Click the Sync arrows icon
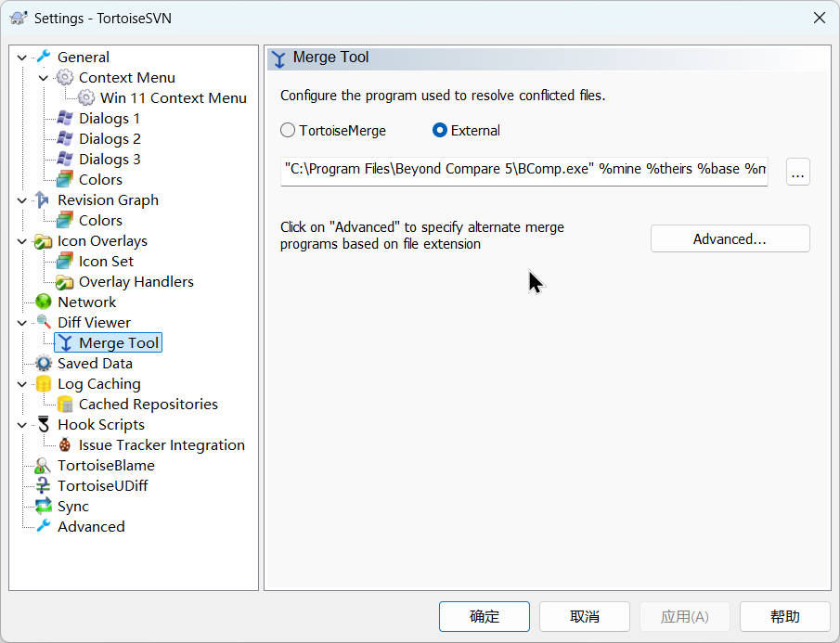Image resolution: width=840 pixels, height=643 pixels. pos(43,506)
